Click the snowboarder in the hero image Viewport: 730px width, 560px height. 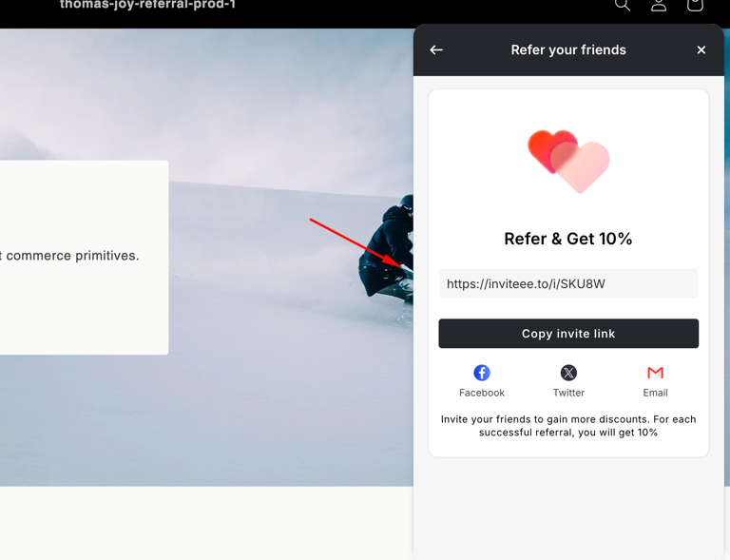388,252
